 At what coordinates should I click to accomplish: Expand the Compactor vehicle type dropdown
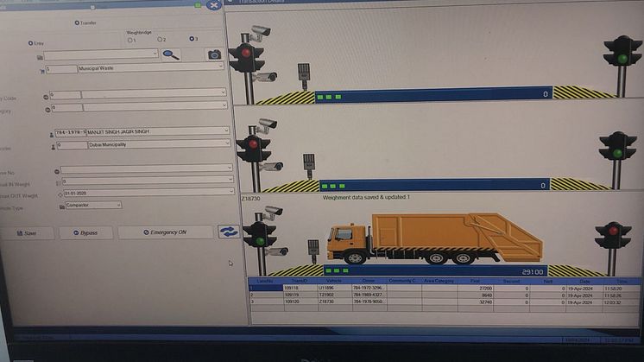click(x=117, y=206)
